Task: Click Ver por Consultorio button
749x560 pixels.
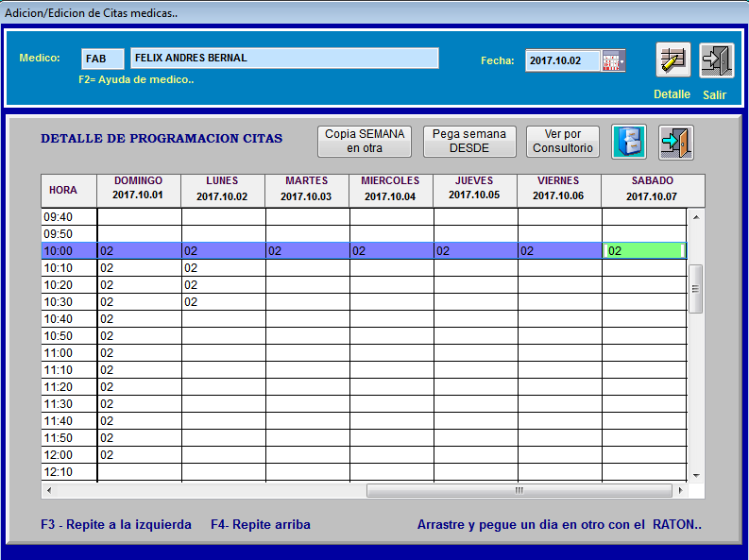Action: 563,142
